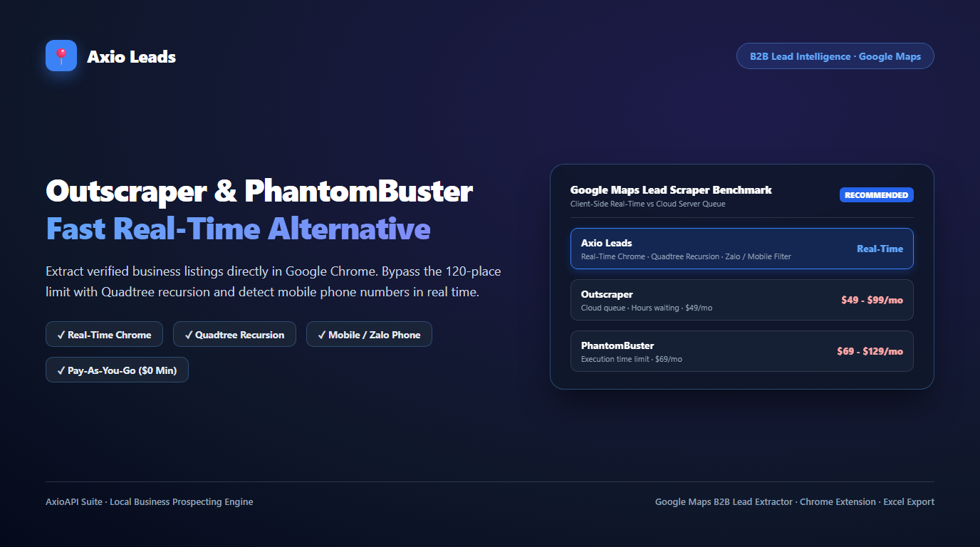Click Execution time limit · $69/mo text
980x547 pixels.
coord(632,359)
